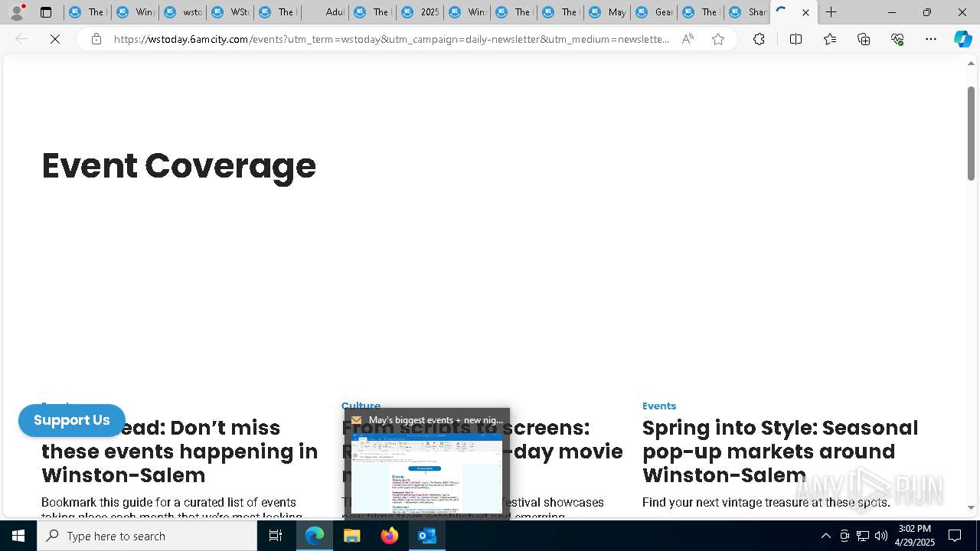Open the notification center icon
The image size is (980, 551).
[955, 536]
